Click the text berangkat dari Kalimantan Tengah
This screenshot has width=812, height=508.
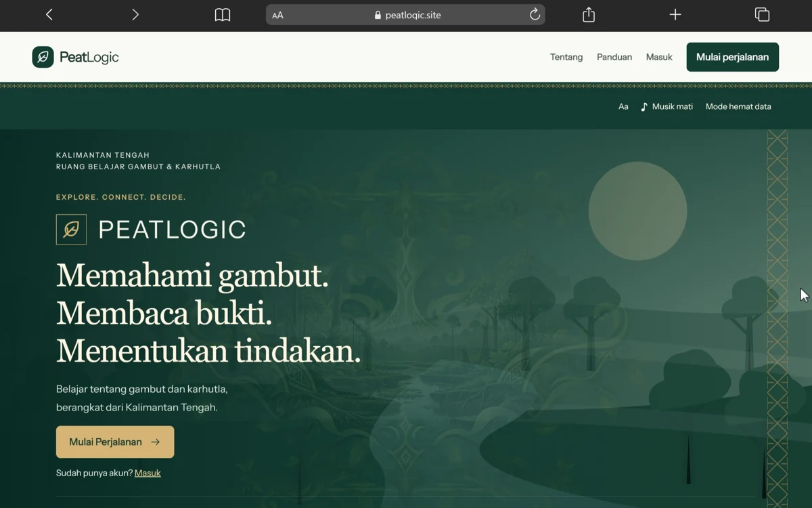click(137, 408)
